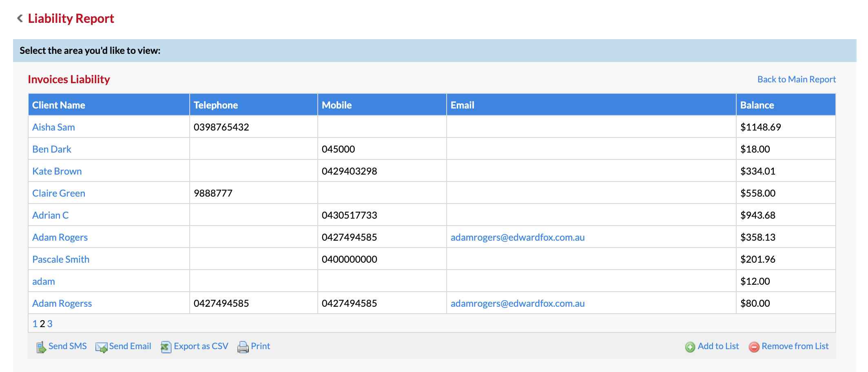Click balance $558.00
This screenshot has height=372, width=868.
[x=758, y=193]
